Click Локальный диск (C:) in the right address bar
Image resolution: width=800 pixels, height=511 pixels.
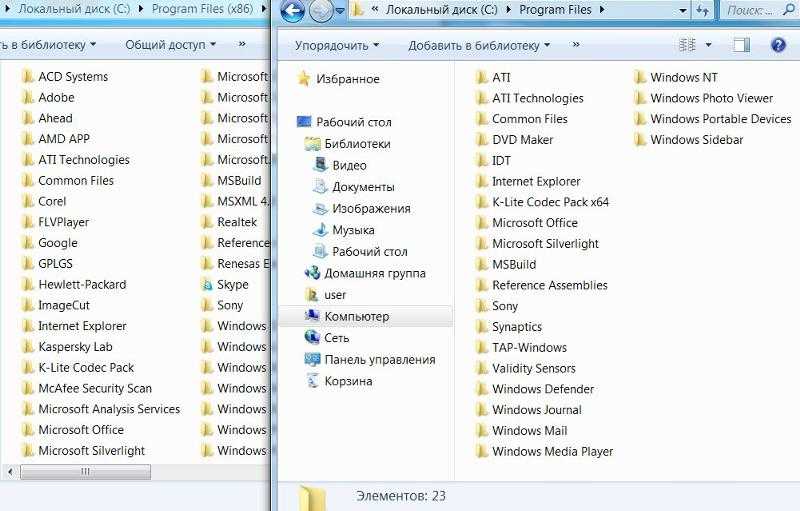pyautogui.click(x=441, y=10)
